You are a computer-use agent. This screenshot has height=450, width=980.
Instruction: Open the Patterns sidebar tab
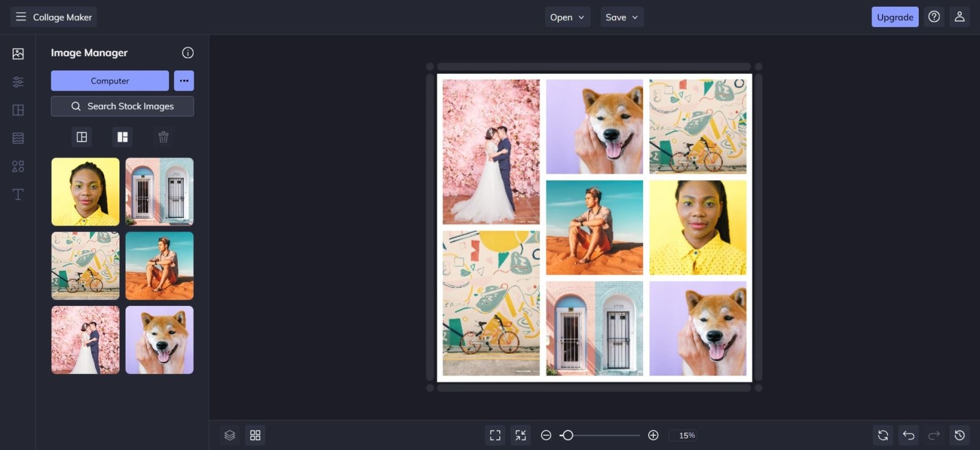point(18,138)
